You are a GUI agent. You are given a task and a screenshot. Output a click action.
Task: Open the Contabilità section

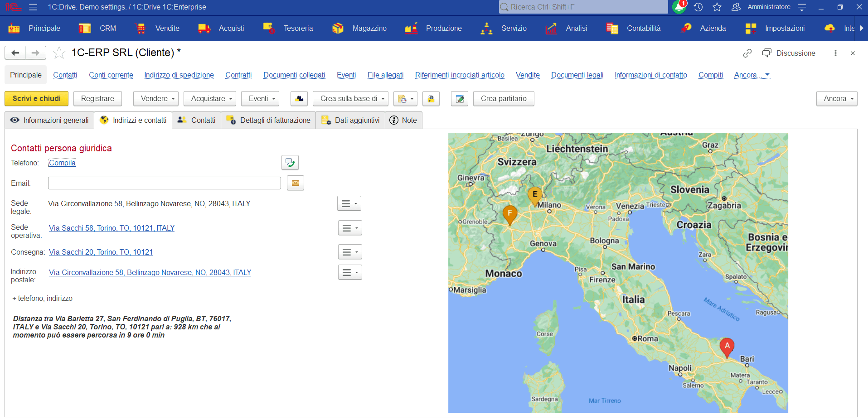pyautogui.click(x=633, y=28)
